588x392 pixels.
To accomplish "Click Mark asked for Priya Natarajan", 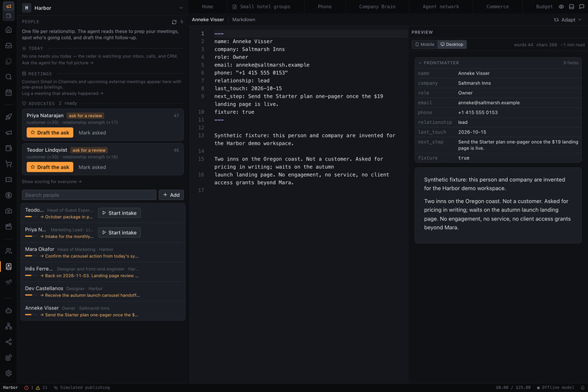I will 92,133.
